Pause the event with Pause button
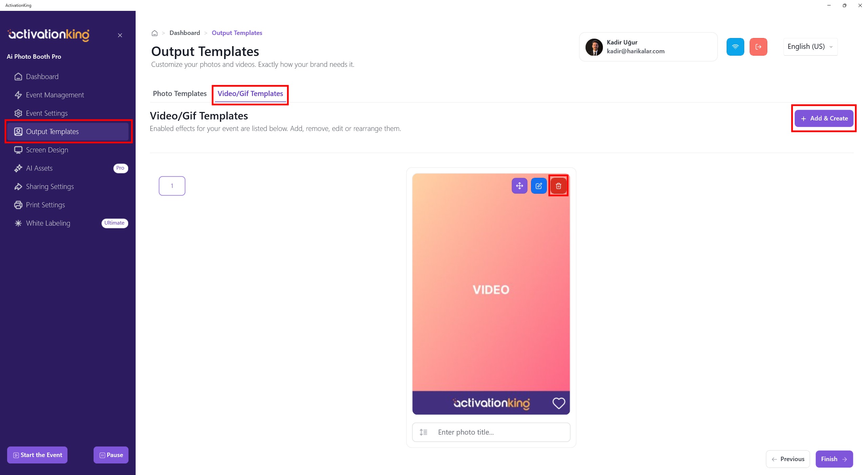868x475 pixels. (111, 455)
